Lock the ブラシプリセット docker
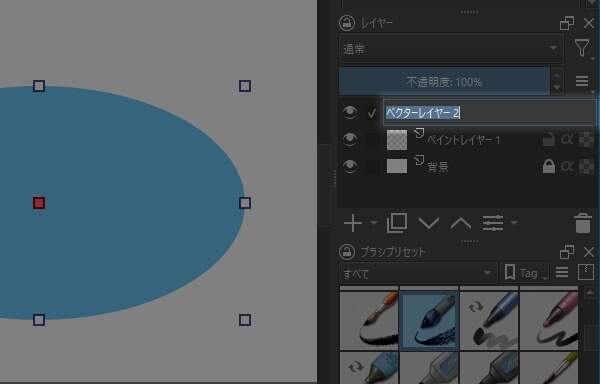 347,252
